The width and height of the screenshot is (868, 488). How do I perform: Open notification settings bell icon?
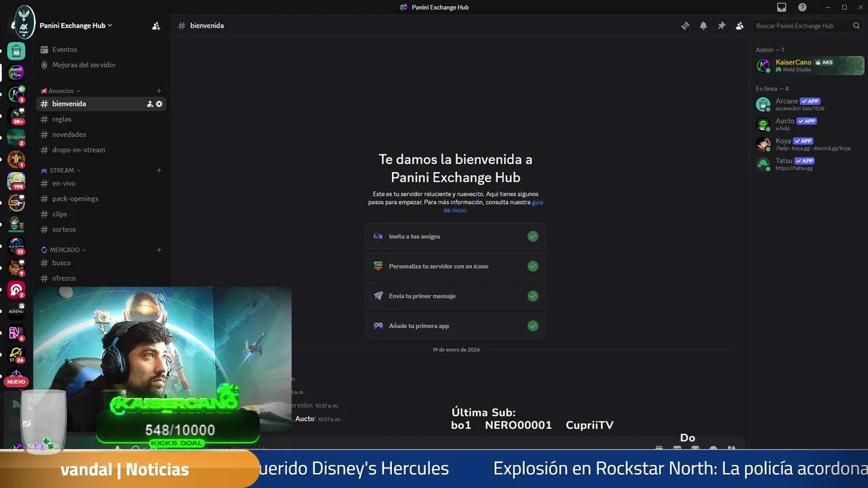[x=703, y=26]
